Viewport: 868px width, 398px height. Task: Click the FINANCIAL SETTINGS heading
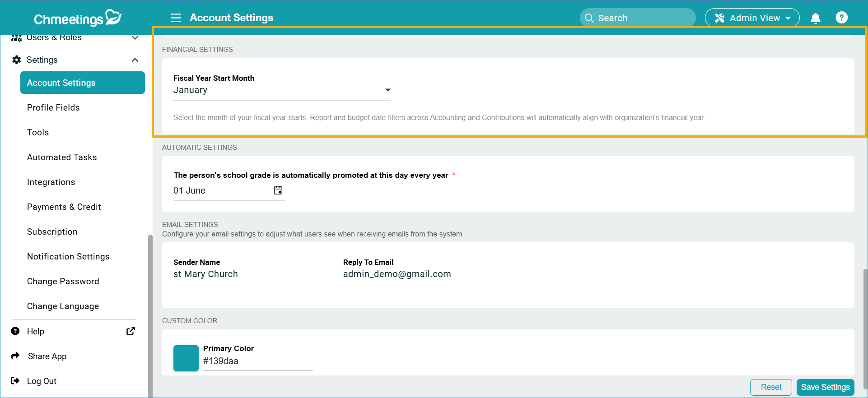click(x=197, y=50)
